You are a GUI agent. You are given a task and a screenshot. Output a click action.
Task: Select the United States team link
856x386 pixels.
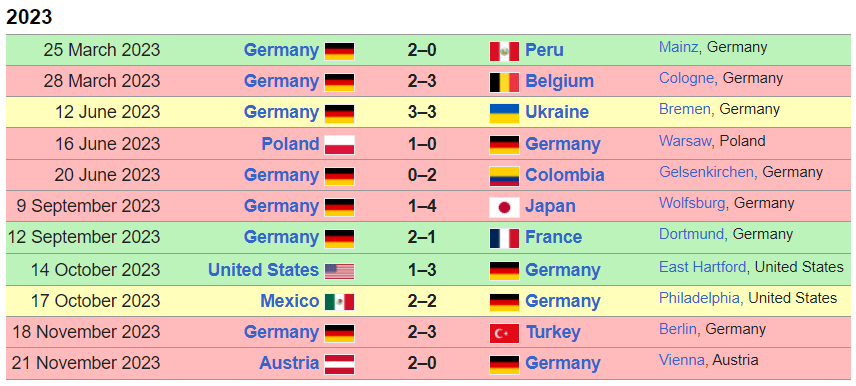click(264, 270)
